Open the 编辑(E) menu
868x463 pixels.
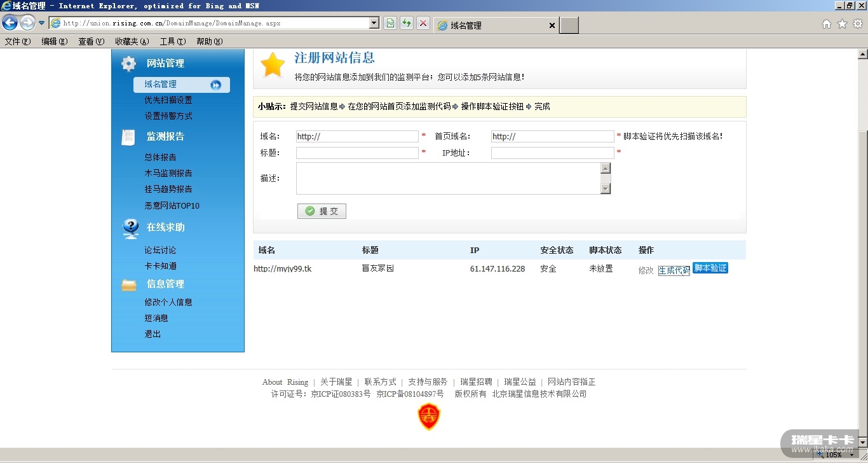[x=55, y=41]
